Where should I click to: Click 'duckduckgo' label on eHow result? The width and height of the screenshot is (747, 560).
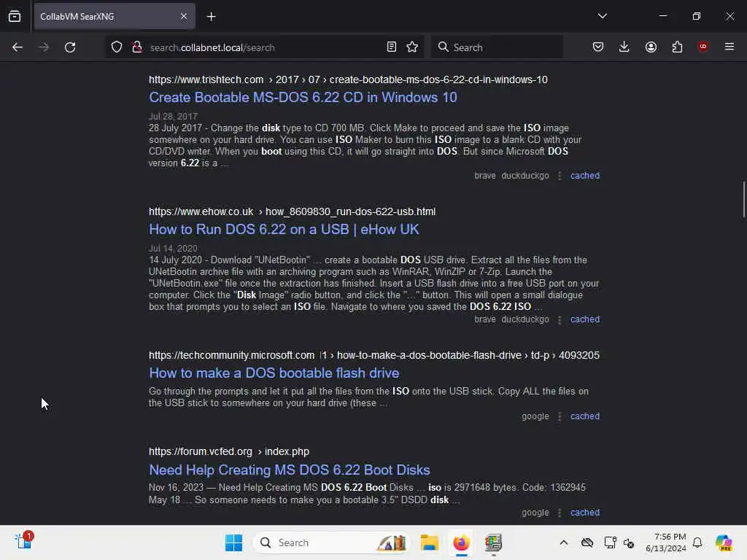point(525,319)
